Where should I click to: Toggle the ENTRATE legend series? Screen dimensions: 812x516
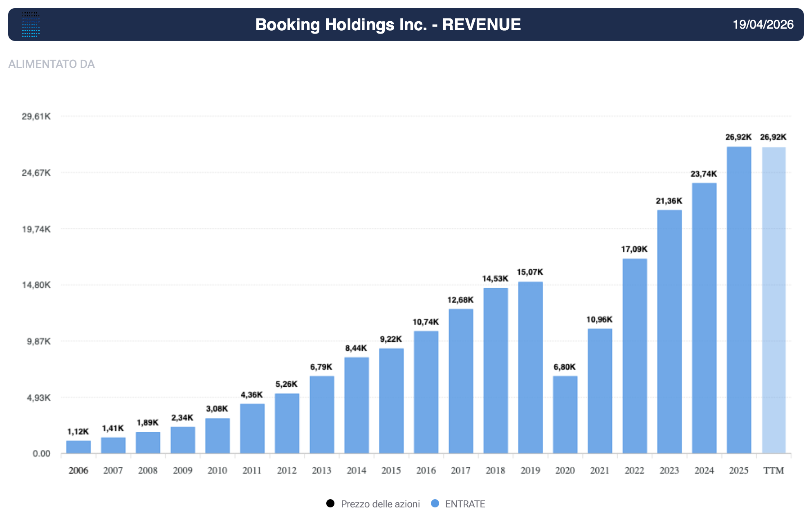465,504
